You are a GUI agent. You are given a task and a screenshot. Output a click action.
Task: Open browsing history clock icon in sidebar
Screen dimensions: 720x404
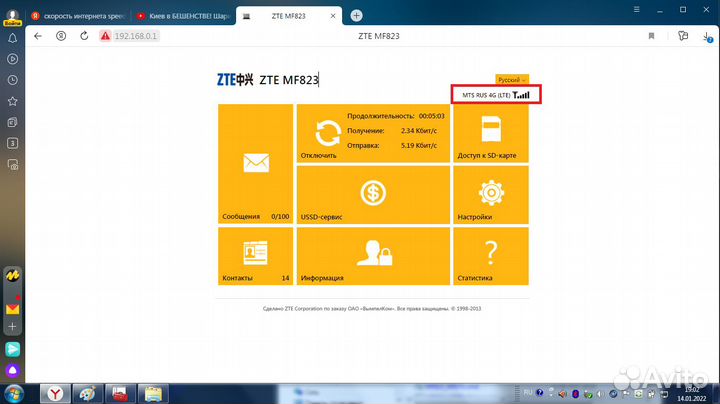[12, 80]
